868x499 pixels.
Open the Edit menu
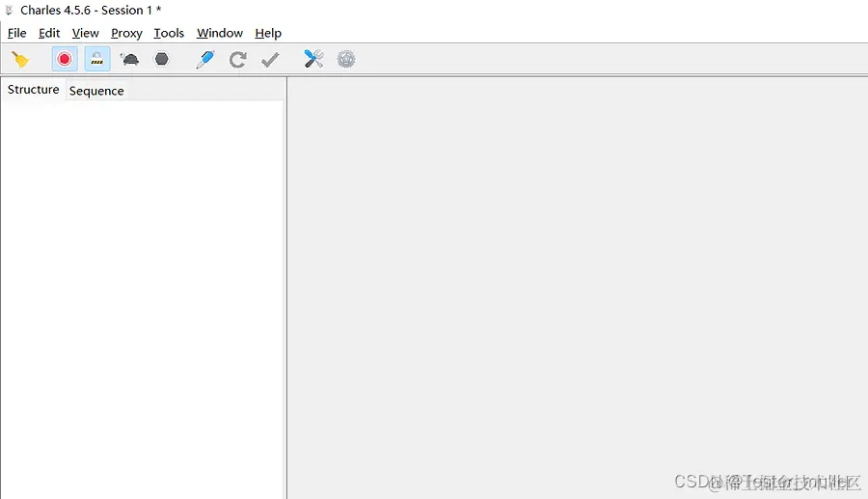click(x=49, y=33)
